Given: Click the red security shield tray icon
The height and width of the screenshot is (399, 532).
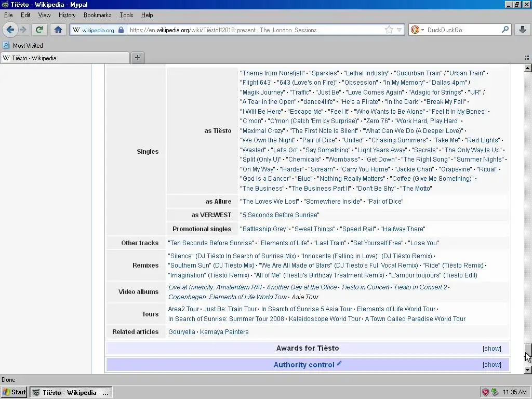Looking at the screenshot, I should [x=486, y=392].
